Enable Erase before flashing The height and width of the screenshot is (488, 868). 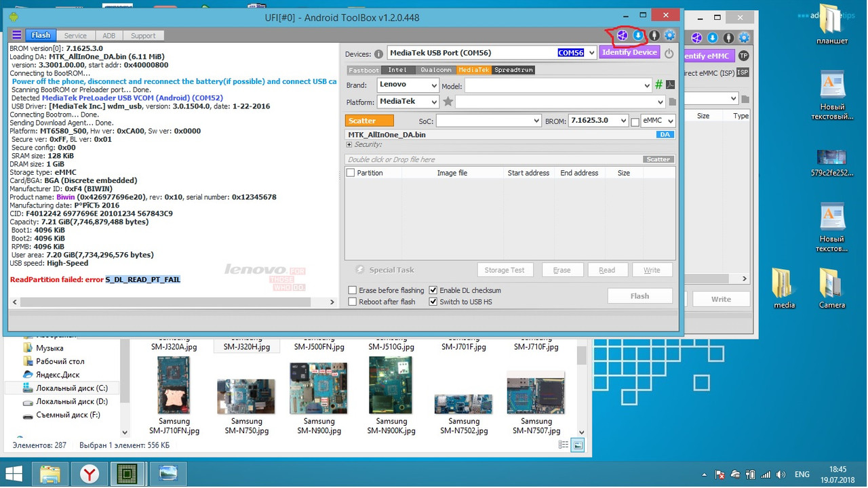tap(352, 290)
